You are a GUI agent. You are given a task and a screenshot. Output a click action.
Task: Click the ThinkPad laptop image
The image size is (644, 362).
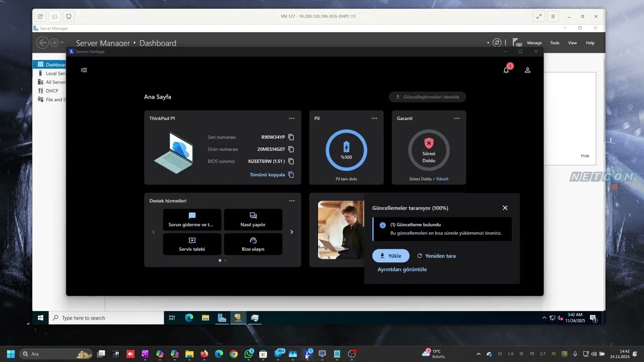click(x=174, y=152)
